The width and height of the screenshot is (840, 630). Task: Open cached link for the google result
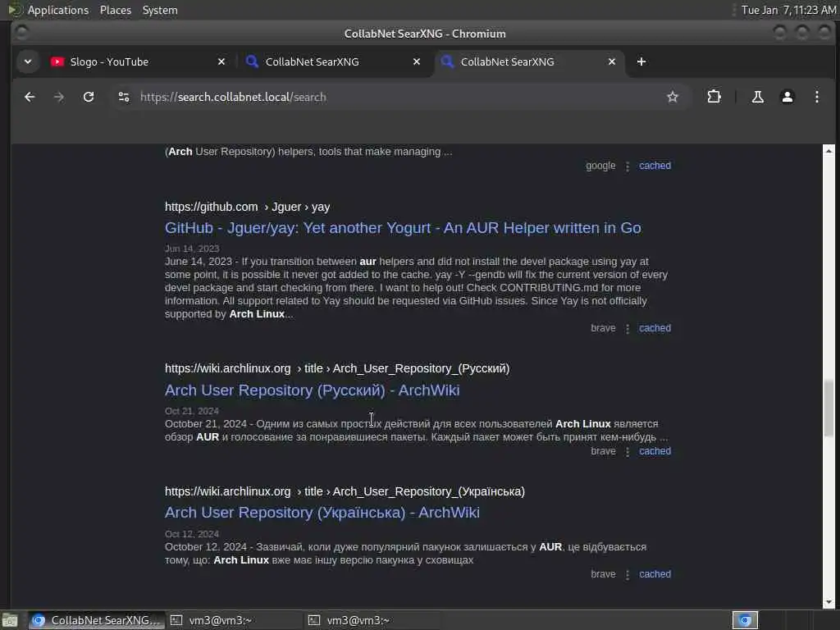coord(655,166)
